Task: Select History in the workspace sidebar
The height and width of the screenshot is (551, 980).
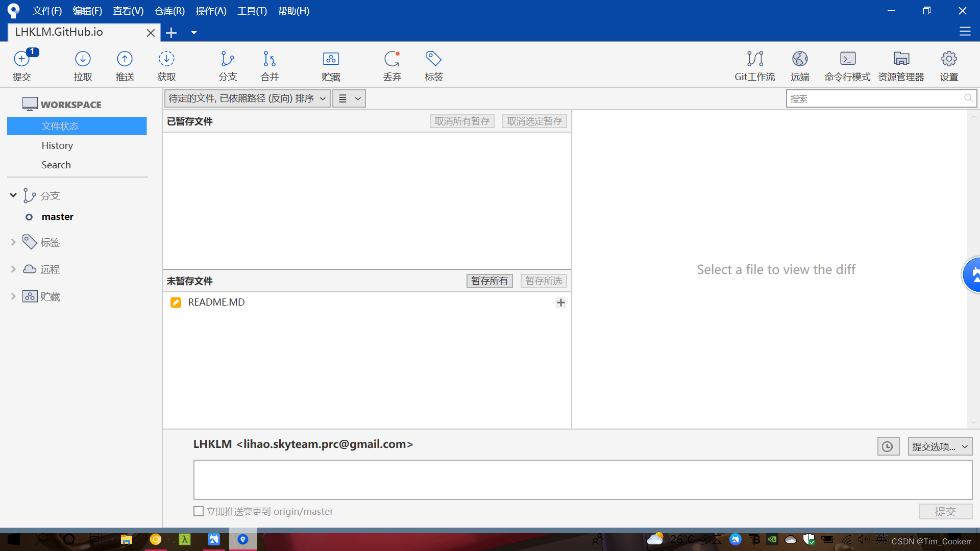Action: (57, 145)
